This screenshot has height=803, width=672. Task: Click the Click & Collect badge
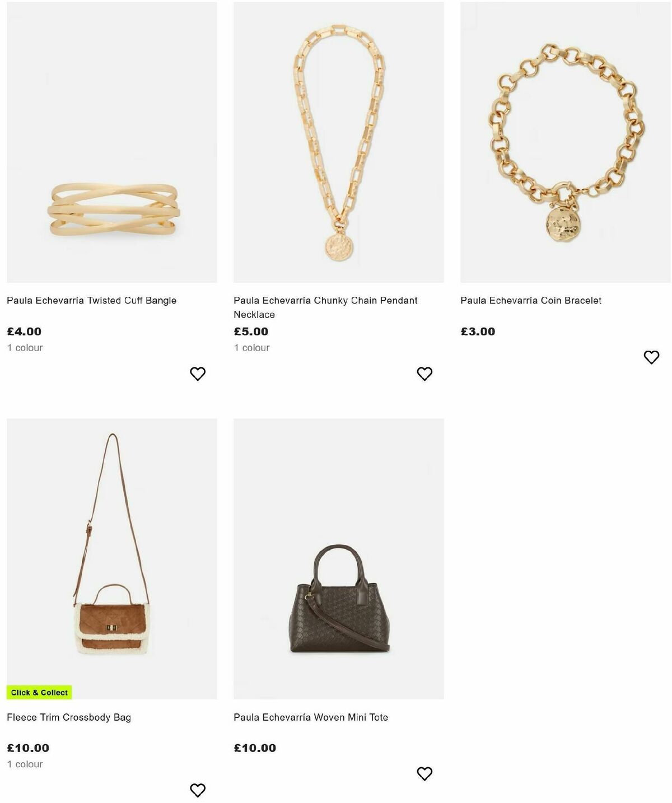pyautogui.click(x=40, y=692)
